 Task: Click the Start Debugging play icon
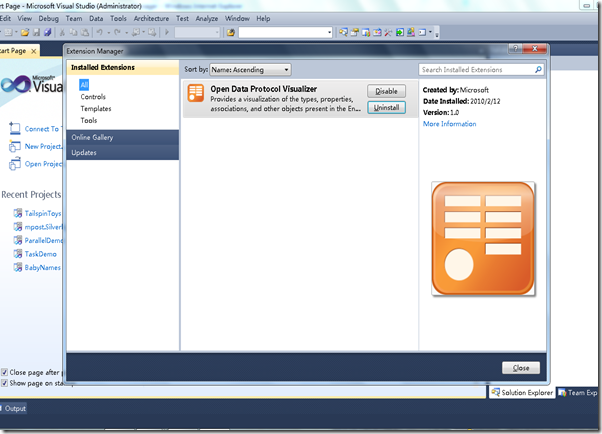pyautogui.click(x=167, y=32)
